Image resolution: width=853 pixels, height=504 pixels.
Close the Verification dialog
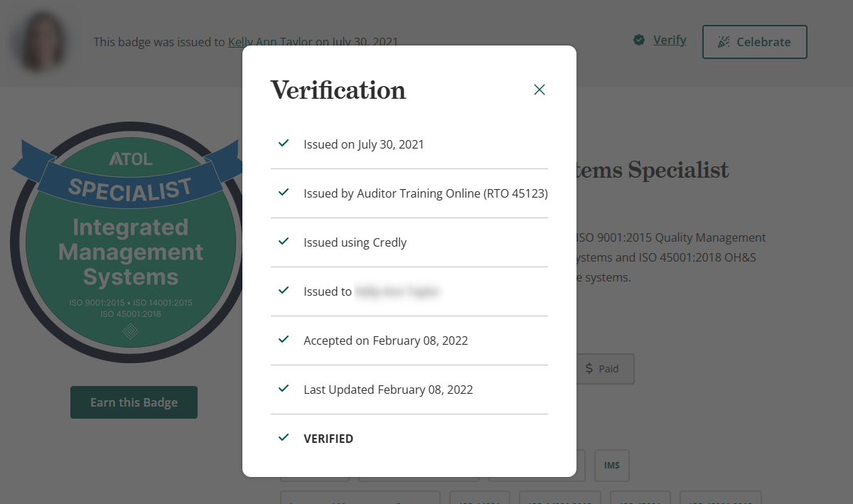tap(539, 90)
